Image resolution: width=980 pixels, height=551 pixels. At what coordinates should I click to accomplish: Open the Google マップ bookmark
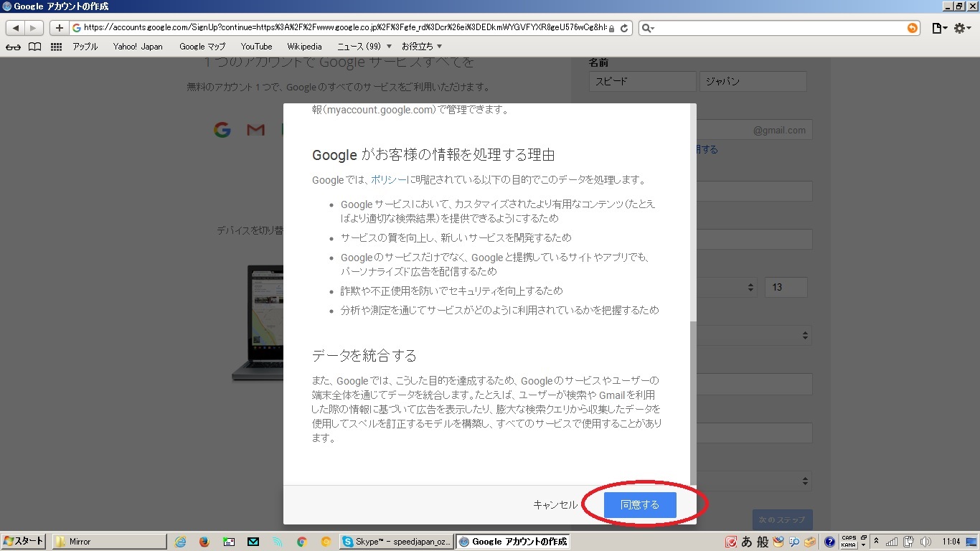click(x=202, y=47)
